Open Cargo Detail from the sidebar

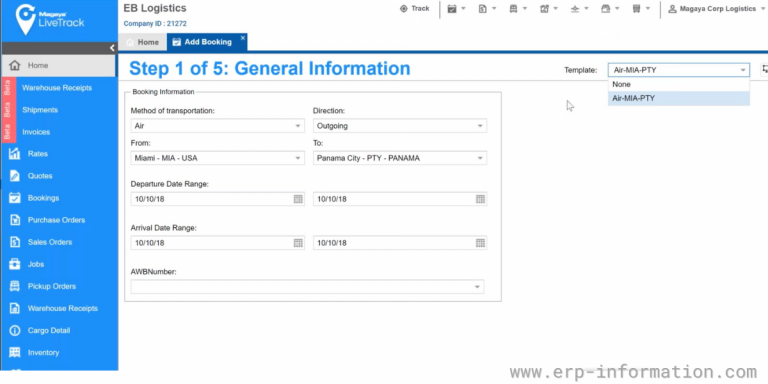click(49, 331)
